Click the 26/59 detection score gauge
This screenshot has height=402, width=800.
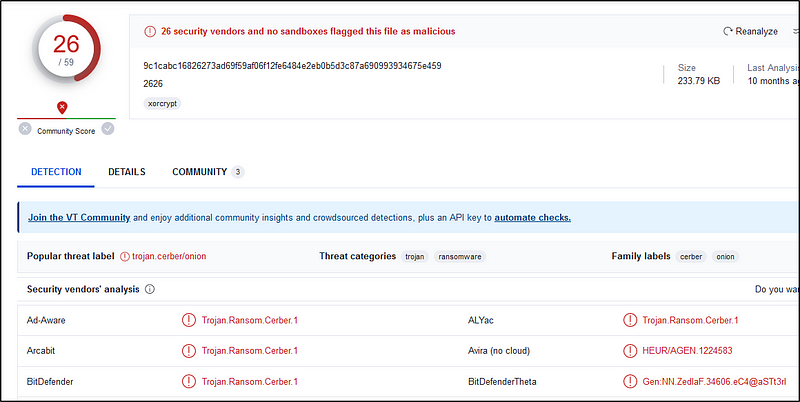[x=66, y=48]
